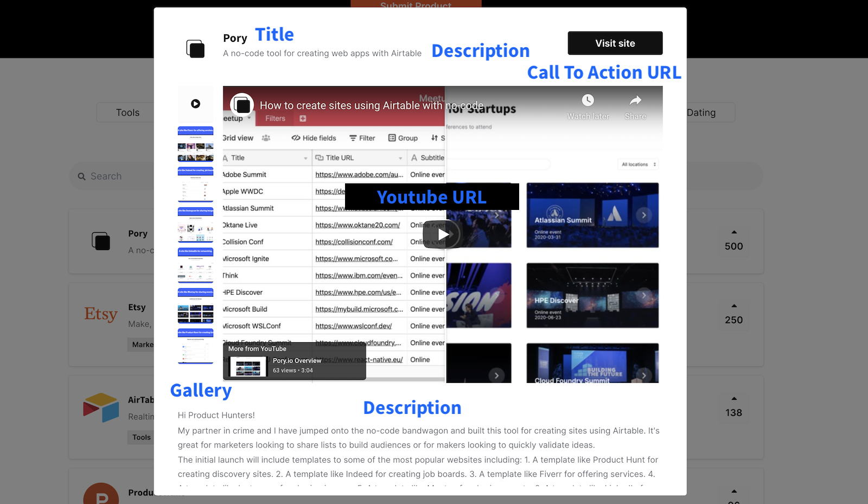This screenshot has width=868, height=504.
Task: Click the Share arrow icon on the video
Action: tap(635, 100)
